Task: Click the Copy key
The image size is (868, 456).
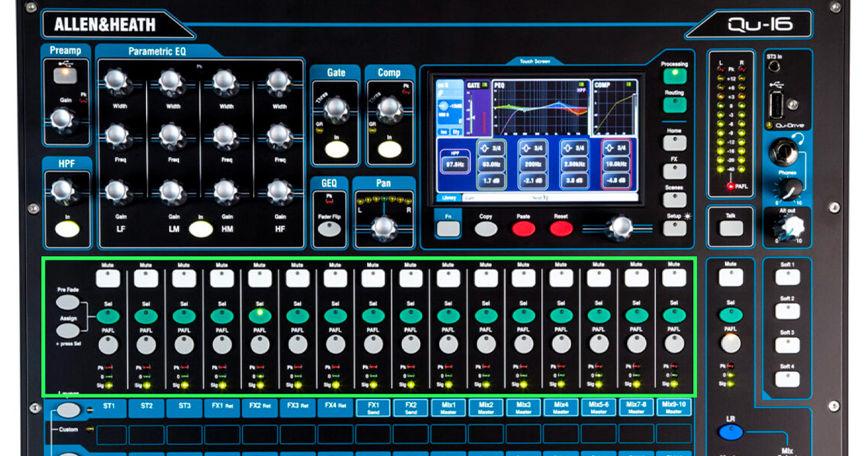Action: point(486,229)
